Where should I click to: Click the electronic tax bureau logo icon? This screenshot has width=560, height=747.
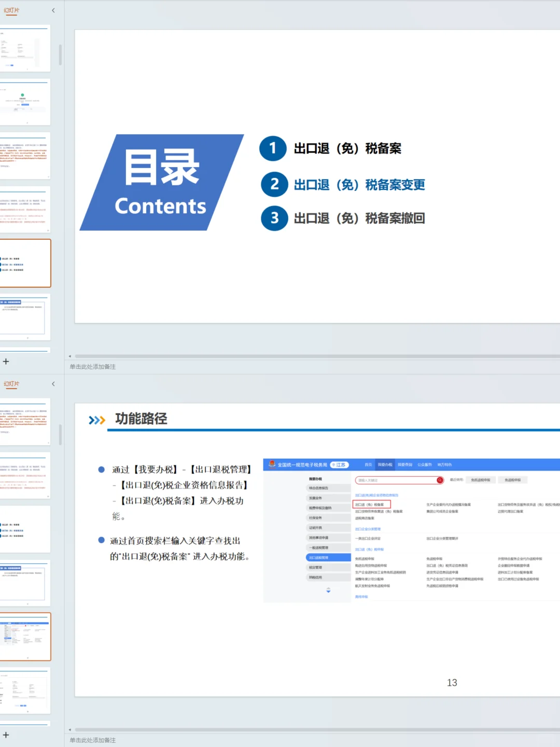272,464
